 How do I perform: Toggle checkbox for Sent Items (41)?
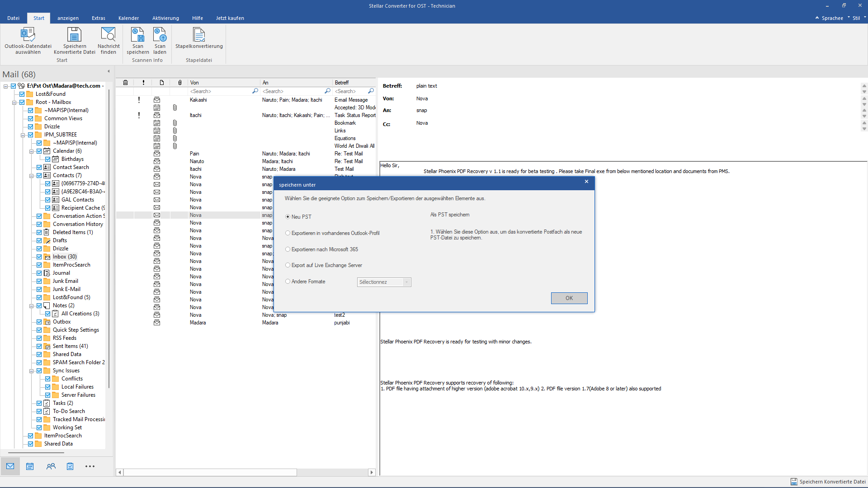click(39, 346)
